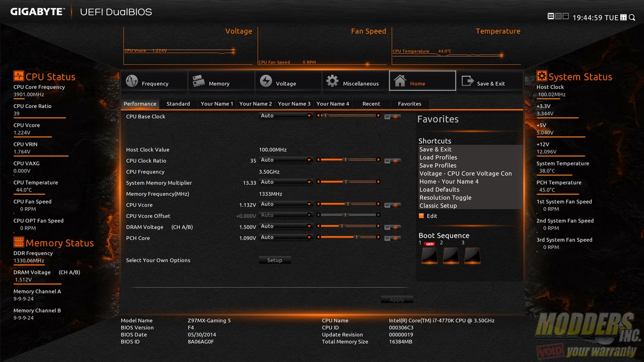Toggle the PCH Core on/off switch
644x362 pixels.
(x=392, y=238)
